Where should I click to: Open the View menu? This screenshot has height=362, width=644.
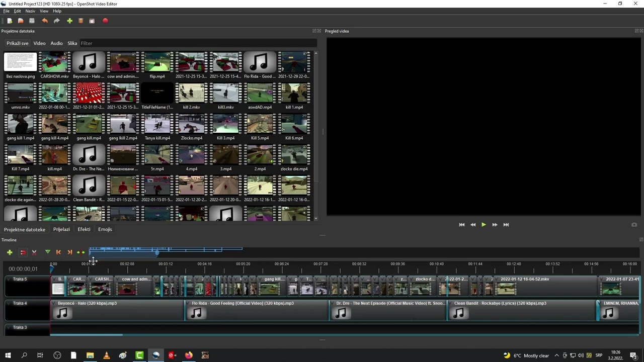pyautogui.click(x=44, y=11)
